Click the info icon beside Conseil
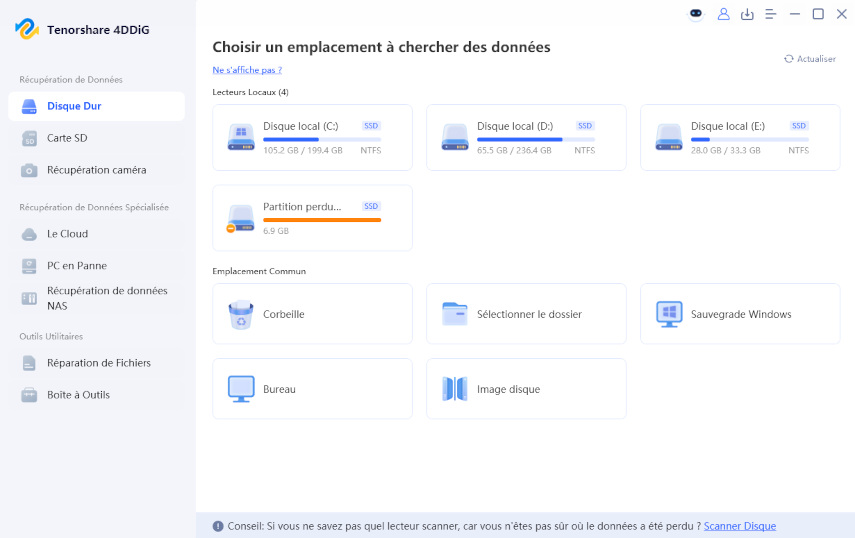 [218, 526]
